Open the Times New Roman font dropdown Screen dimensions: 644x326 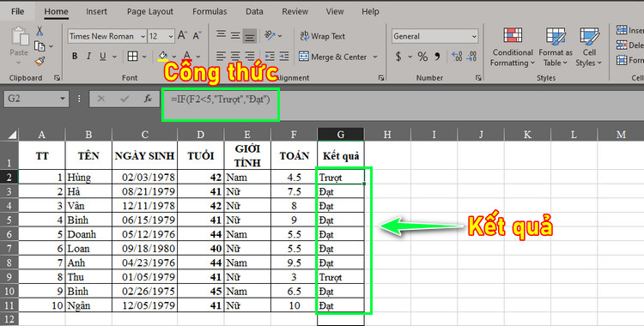coord(143,36)
